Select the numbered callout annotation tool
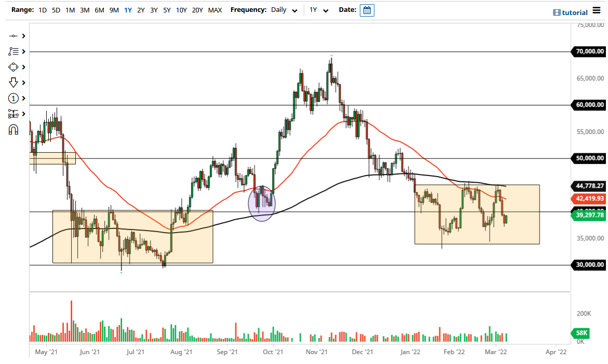The height and width of the screenshot is (364, 608). coord(13,98)
